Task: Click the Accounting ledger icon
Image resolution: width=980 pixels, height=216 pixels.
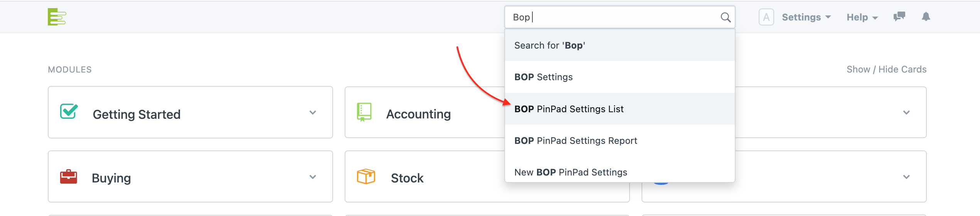Action: pyautogui.click(x=364, y=112)
